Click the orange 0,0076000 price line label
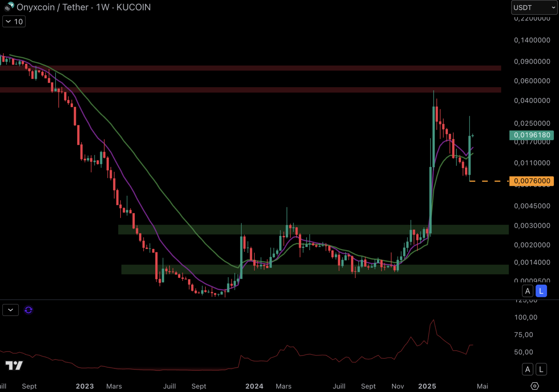Viewport: 559px width, 392px height. tap(531, 181)
